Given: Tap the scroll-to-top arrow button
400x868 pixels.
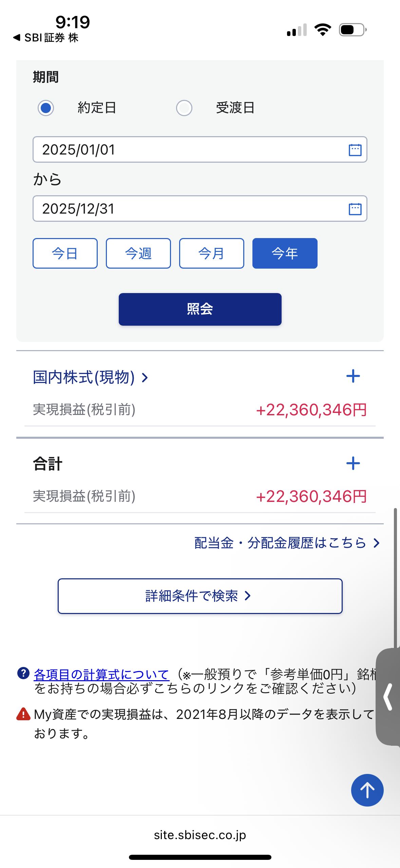Looking at the screenshot, I should (x=367, y=790).
